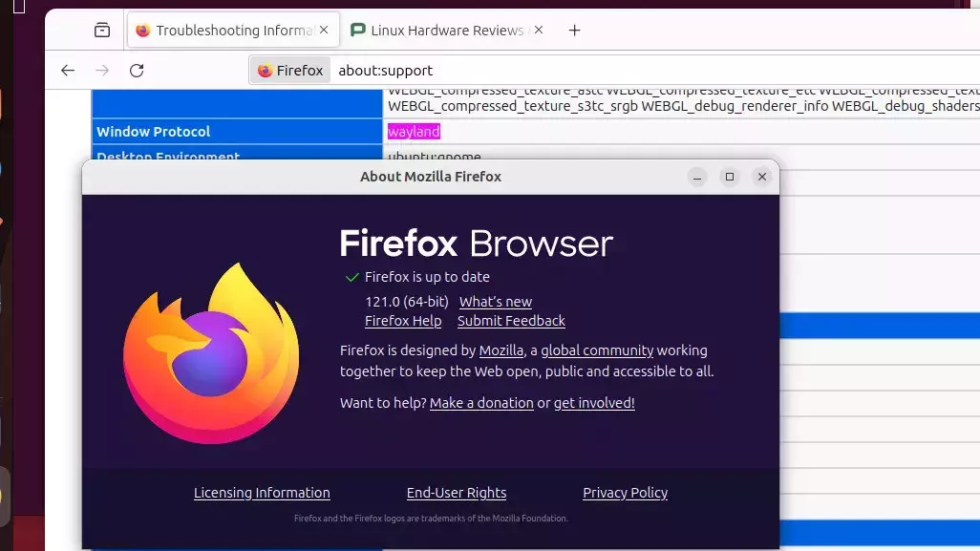Switch to the Troubleshooting Information tab
The width and height of the screenshot is (980, 551).
[233, 30]
